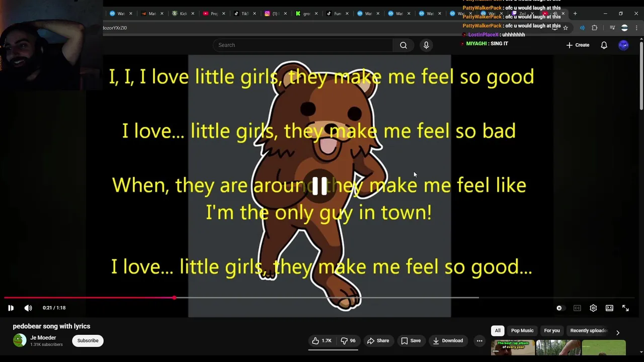Viewport: 644px width, 362px height.
Task: Switch to the Kick browser tab
Action: click(180, 14)
